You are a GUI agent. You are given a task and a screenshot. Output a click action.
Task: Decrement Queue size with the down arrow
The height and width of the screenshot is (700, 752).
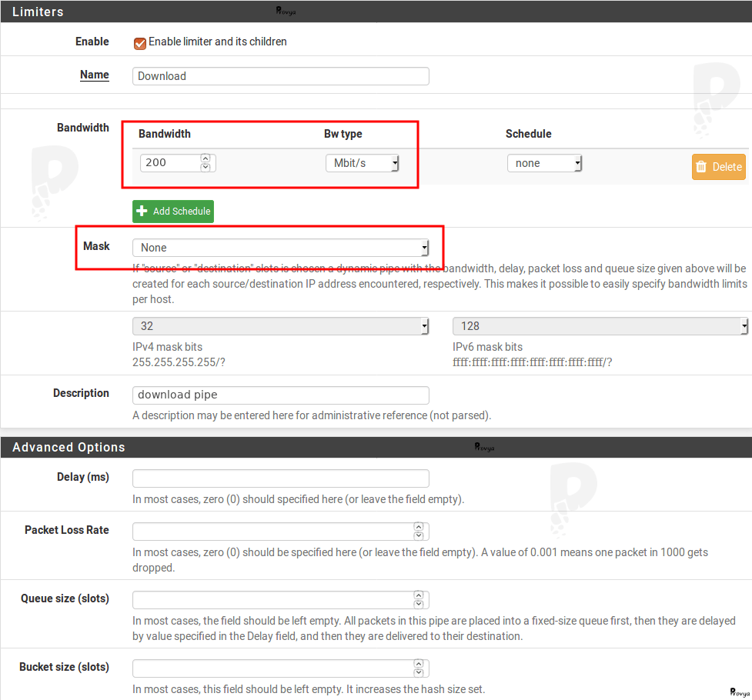419,604
